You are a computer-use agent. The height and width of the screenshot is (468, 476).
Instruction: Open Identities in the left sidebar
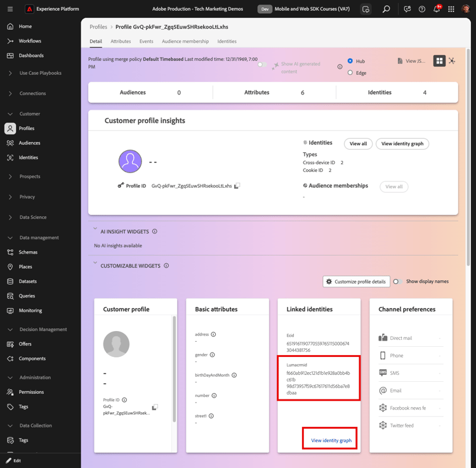28,157
